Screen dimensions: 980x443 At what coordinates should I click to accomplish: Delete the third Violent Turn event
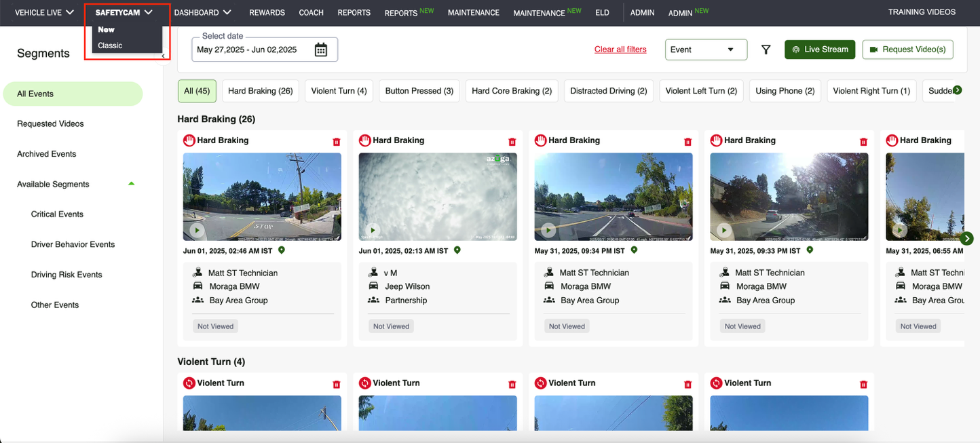(687, 385)
